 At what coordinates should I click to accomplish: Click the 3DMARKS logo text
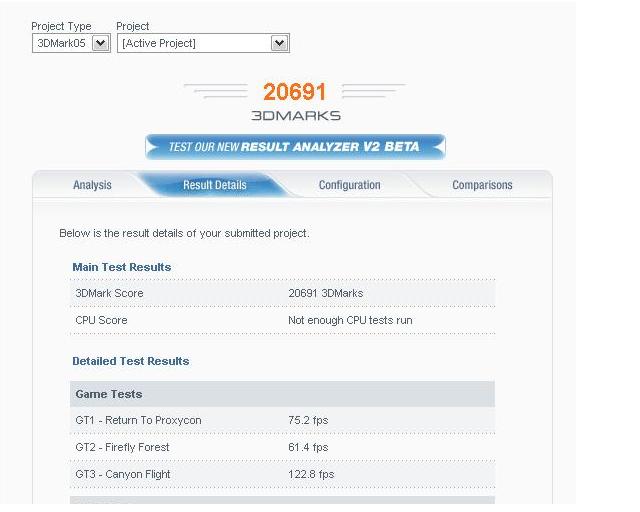(296, 116)
